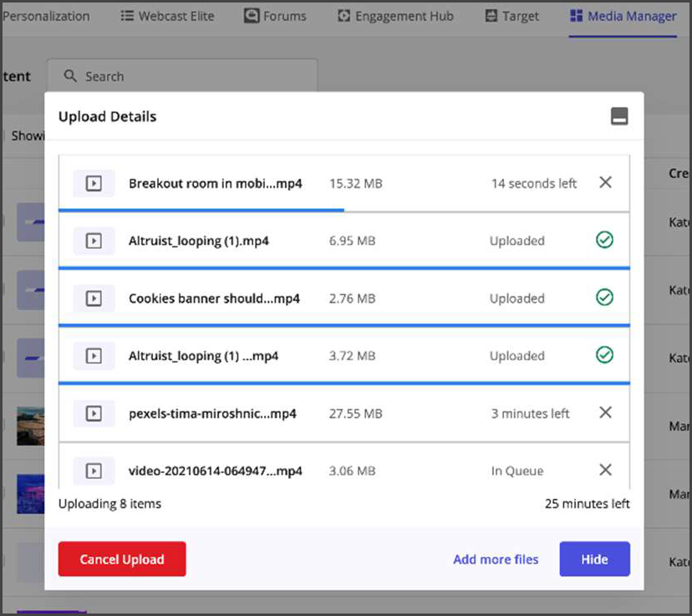Click the video file icon for Breakout room
692x616 pixels.
[94, 182]
